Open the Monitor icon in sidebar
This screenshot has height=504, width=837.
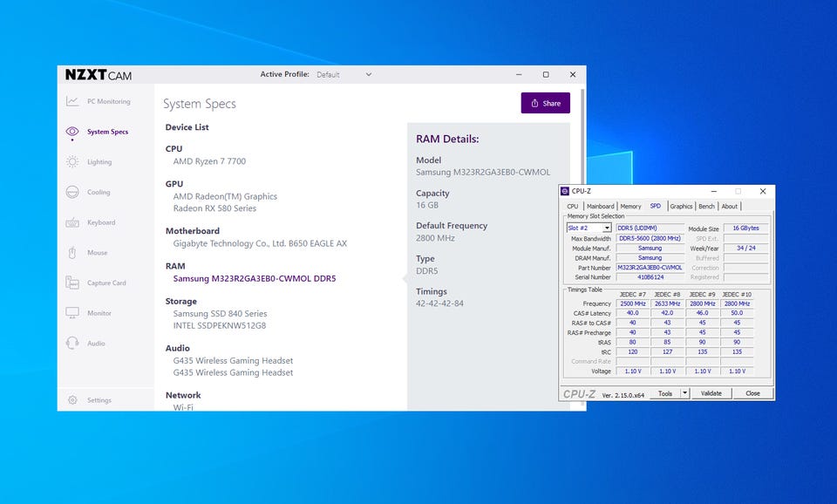coord(72,313)
